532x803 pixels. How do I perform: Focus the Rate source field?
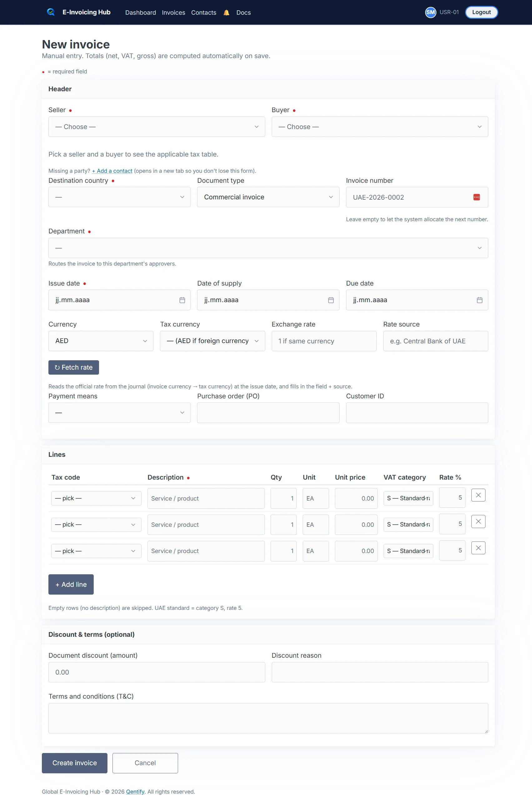[436, 341]
